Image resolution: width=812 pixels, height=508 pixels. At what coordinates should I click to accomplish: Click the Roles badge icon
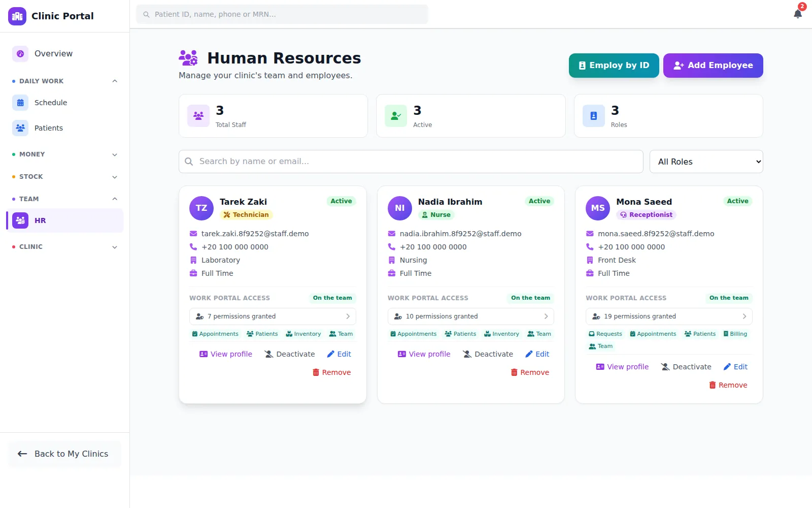594,116
